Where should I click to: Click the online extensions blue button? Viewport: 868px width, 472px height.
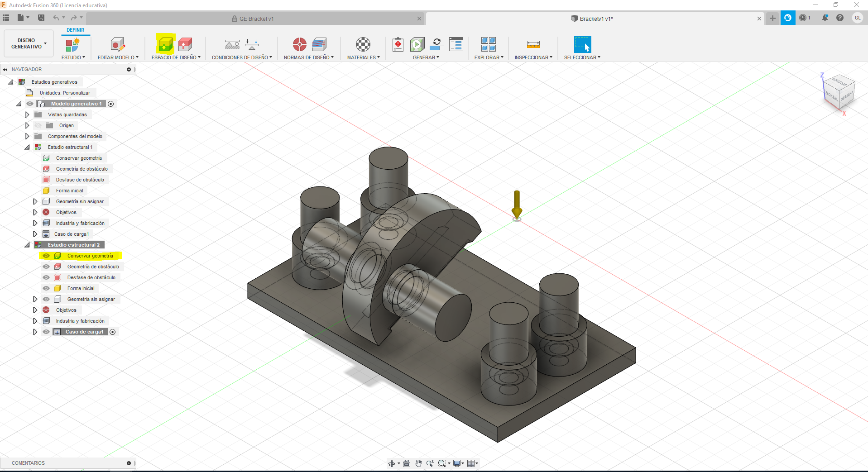tap(788, 18)
